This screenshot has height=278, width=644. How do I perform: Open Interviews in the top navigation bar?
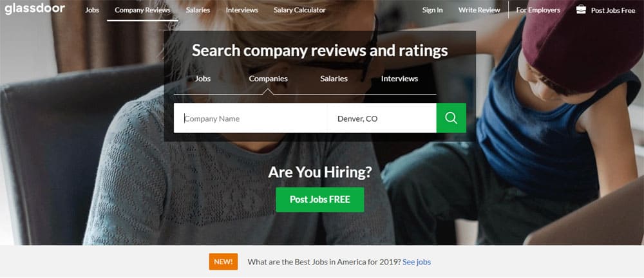click(x=242, y=10)
